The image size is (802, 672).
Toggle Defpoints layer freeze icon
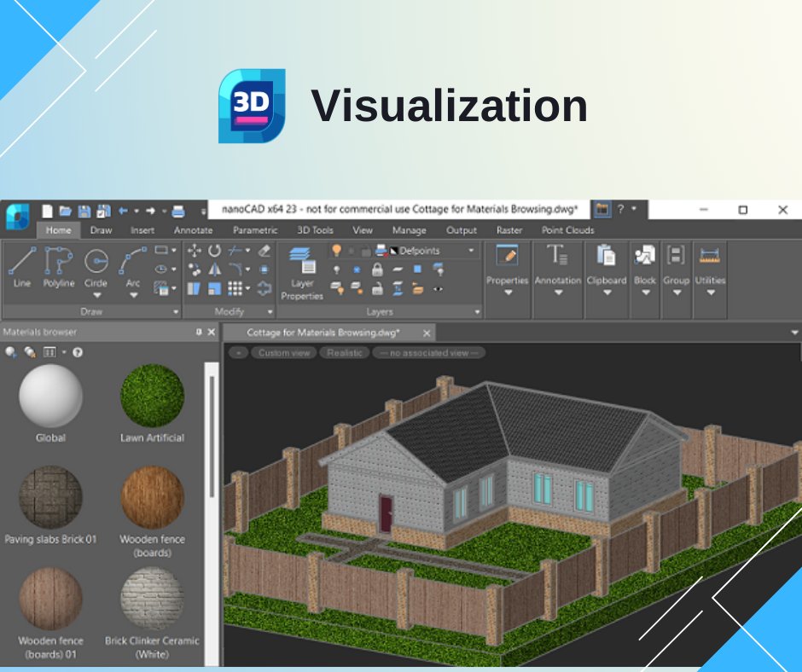click(352, 251)
